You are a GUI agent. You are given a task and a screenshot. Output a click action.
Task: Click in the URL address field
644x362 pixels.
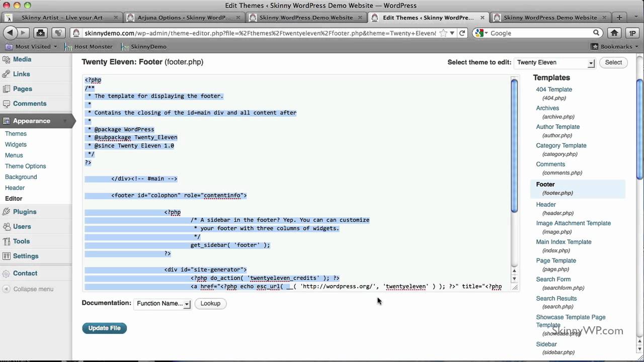point(259,33)
